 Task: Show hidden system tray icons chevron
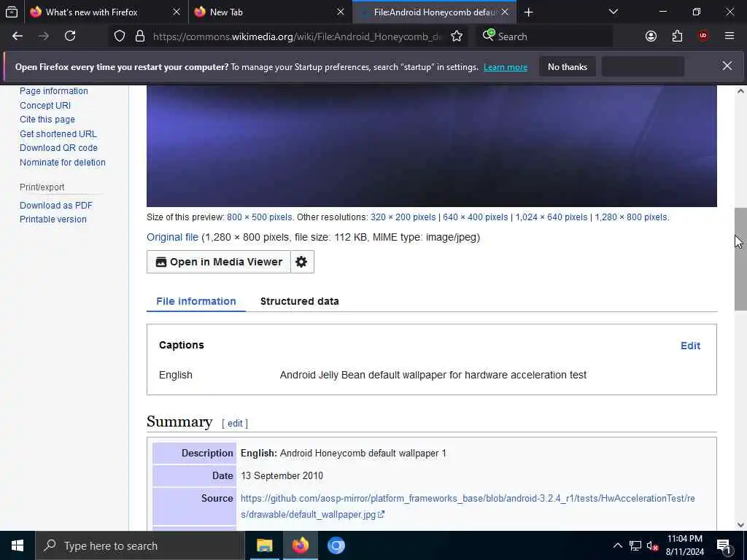(617, 545)
